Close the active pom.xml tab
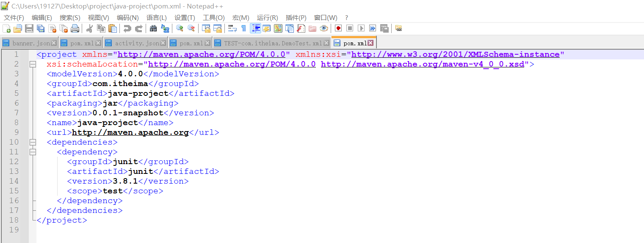 370,43
